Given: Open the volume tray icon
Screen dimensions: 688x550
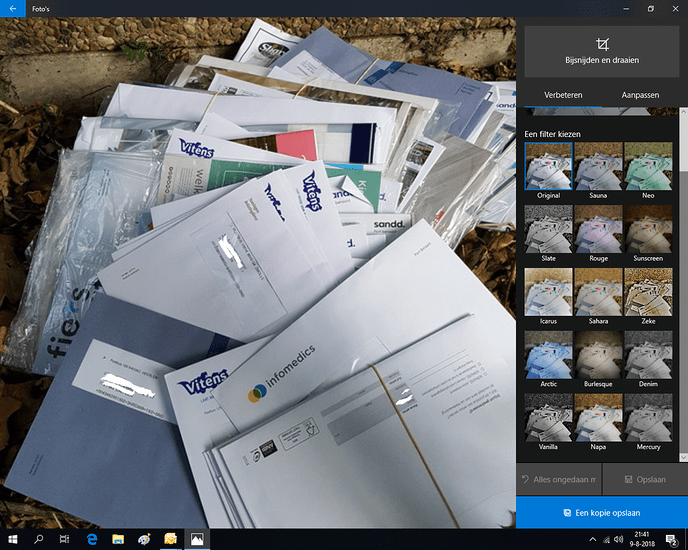Looking at the screenshot, I should coord(619,539).
